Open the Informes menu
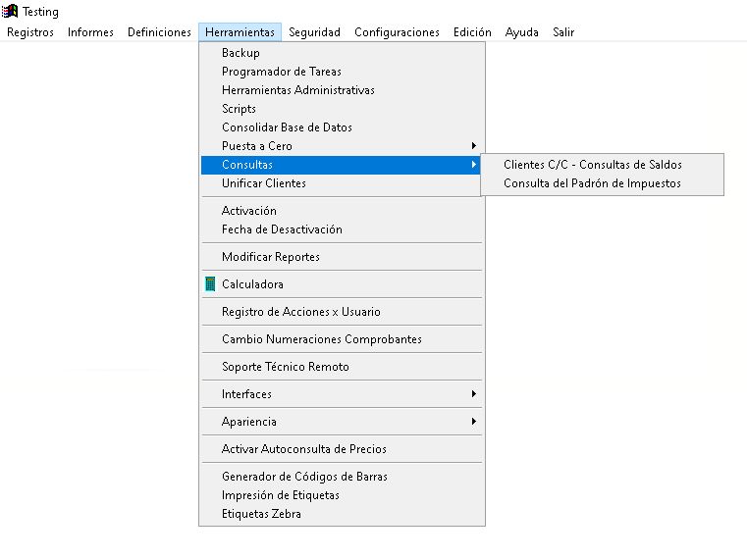This screenshot has width=747, height=560. tap(90, 32)
